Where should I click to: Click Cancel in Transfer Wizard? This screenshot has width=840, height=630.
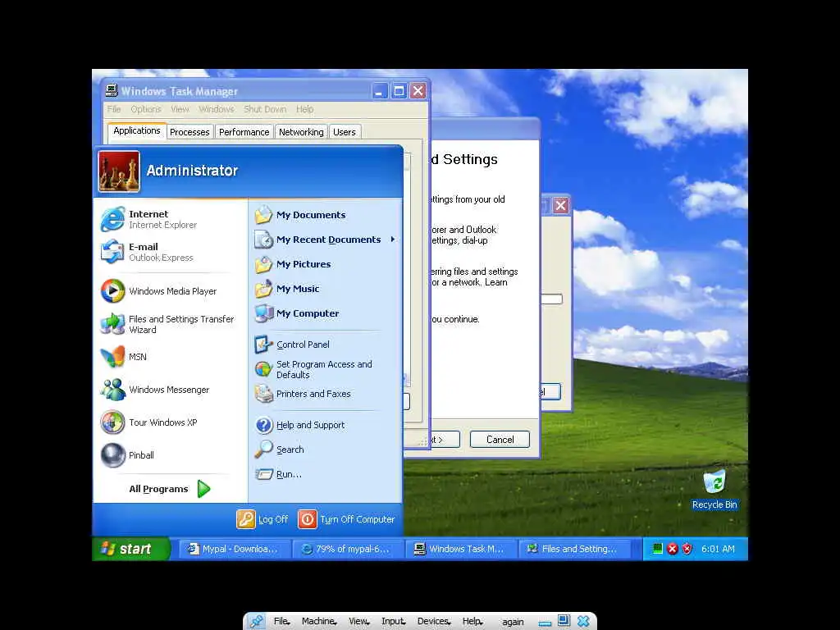pyautogui.click(x=500, y=440)
